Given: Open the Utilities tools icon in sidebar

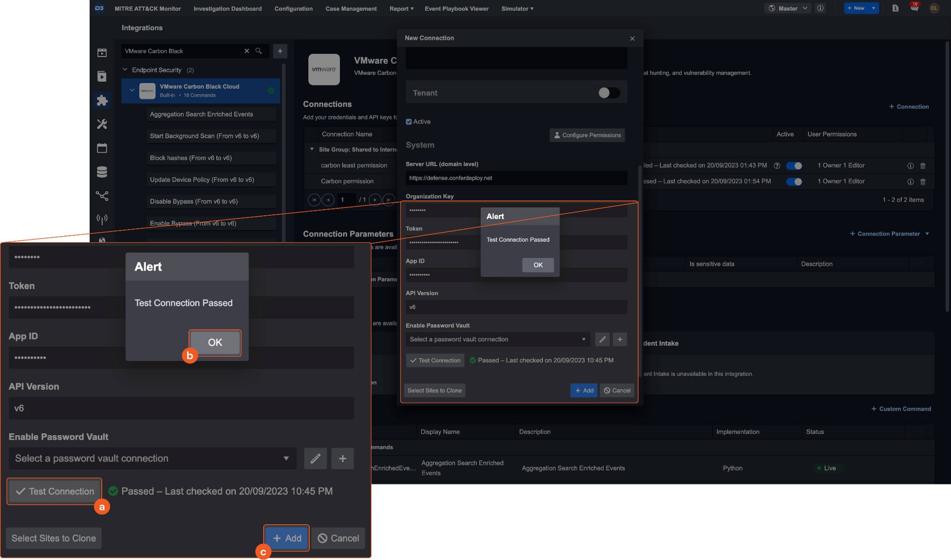Looking at the screenshot, I should coord(102,124).
